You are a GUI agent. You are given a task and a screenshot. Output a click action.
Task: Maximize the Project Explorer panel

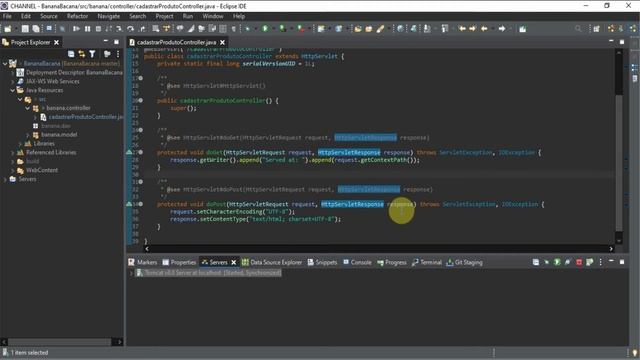(x=116, y=42)
